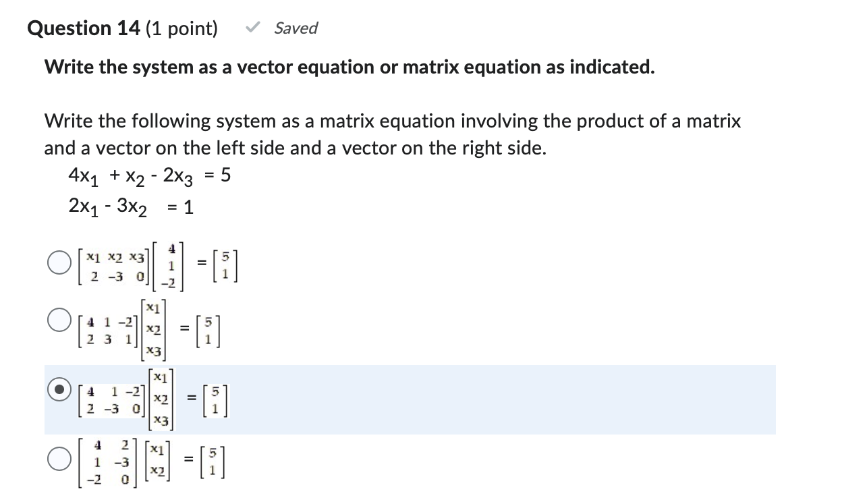Click the bolded instruction sentence
Screen dimensions: 867x504
coord(348,67)
